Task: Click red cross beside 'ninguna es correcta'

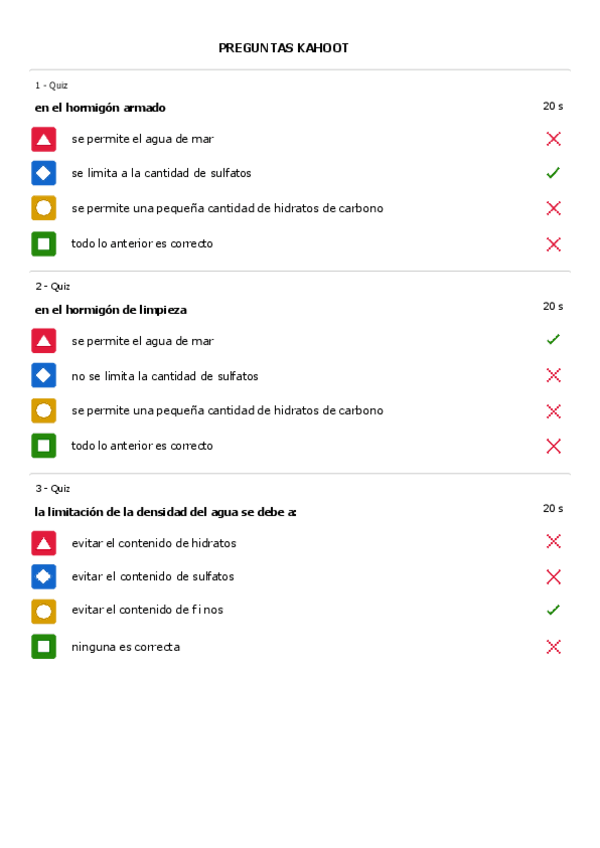Action: pos(553,646)
